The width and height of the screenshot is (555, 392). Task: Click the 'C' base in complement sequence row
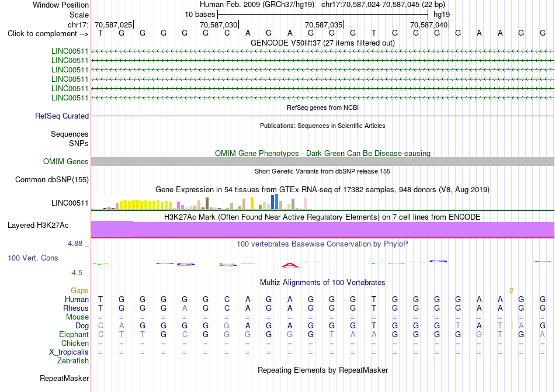(227, 33)
